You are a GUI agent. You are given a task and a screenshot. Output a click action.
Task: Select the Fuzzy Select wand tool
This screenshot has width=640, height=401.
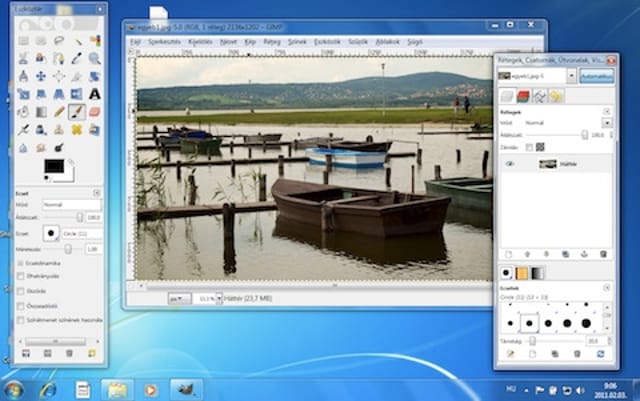(77, 40)
